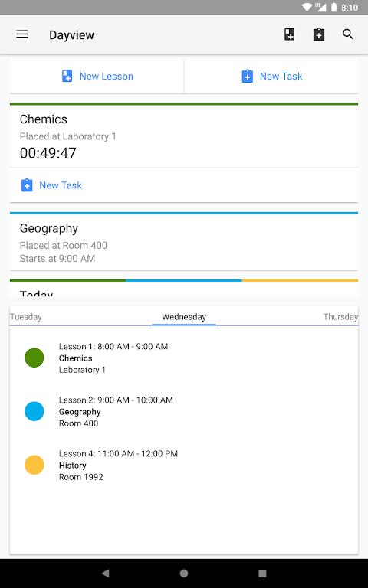Tap the blue Geography color circle
The image size is (368, 588).
[34, 411]
